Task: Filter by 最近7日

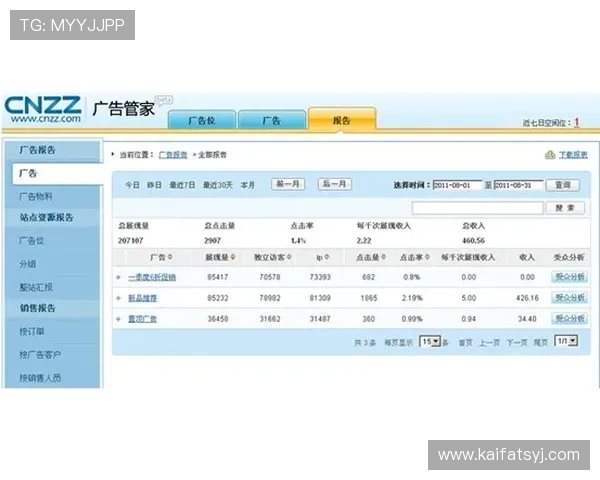Action: (182, 185)
